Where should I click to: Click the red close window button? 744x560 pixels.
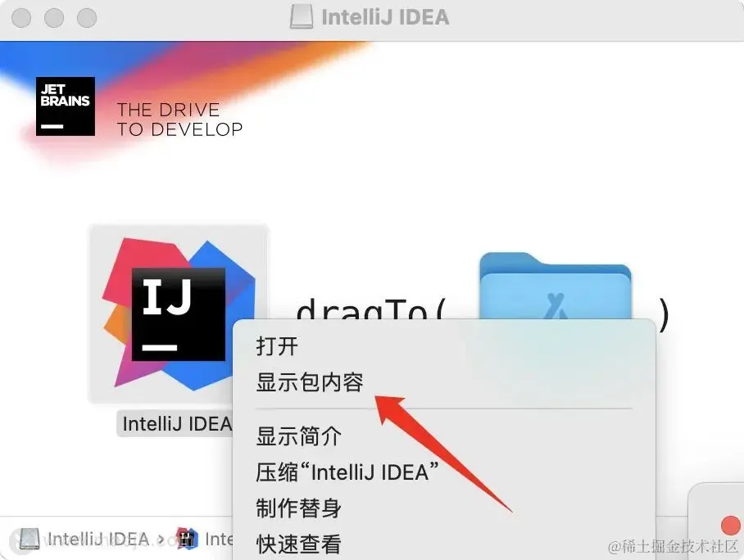point(21,18)
